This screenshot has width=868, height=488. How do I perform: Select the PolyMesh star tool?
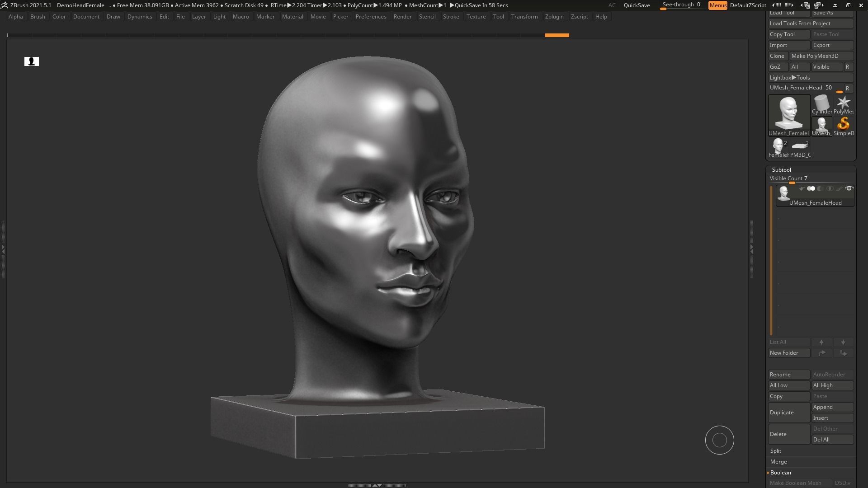coord(843,105)
